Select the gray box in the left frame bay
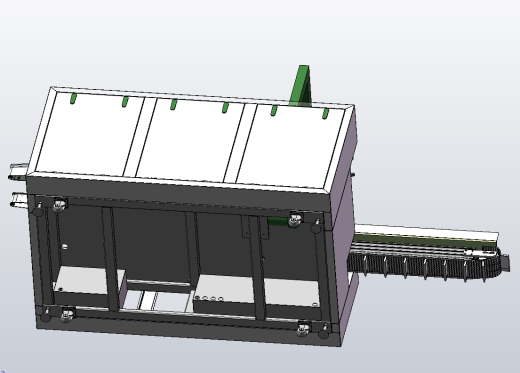Viewport: 520px width, 373px height. tap(88, 283)
